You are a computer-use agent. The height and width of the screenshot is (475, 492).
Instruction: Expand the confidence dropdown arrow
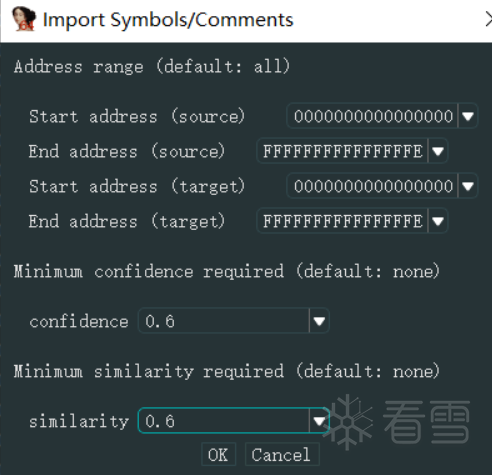tap(319, 321)
